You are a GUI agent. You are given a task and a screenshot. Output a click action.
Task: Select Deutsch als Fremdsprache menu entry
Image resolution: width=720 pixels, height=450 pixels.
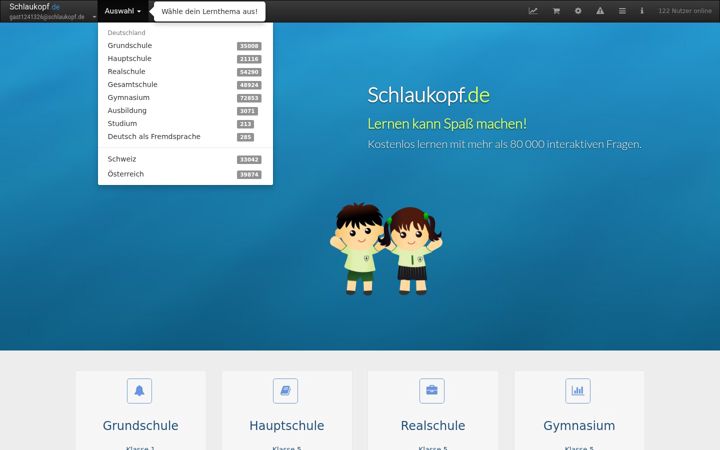pyautogui.click(x=185, y=137)
